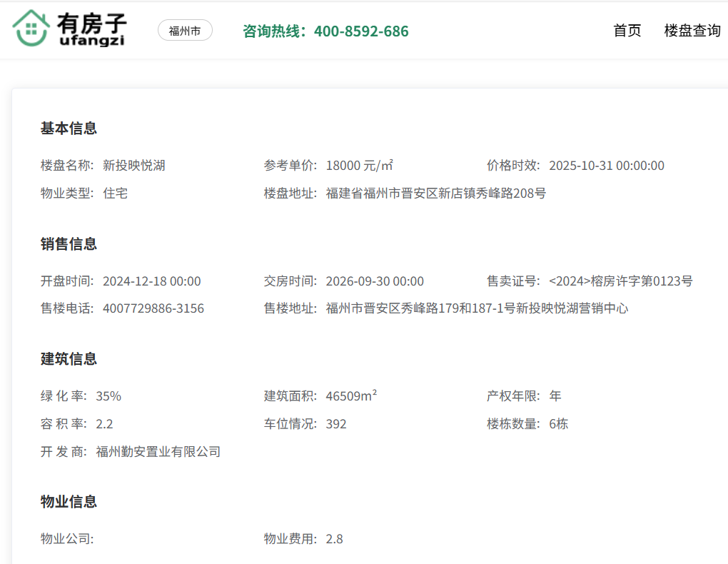This screenshot has height=564, width=728.
Task: Click the 建筑信息 section heading
Action: pyautogui.click(x=69, y=359)
